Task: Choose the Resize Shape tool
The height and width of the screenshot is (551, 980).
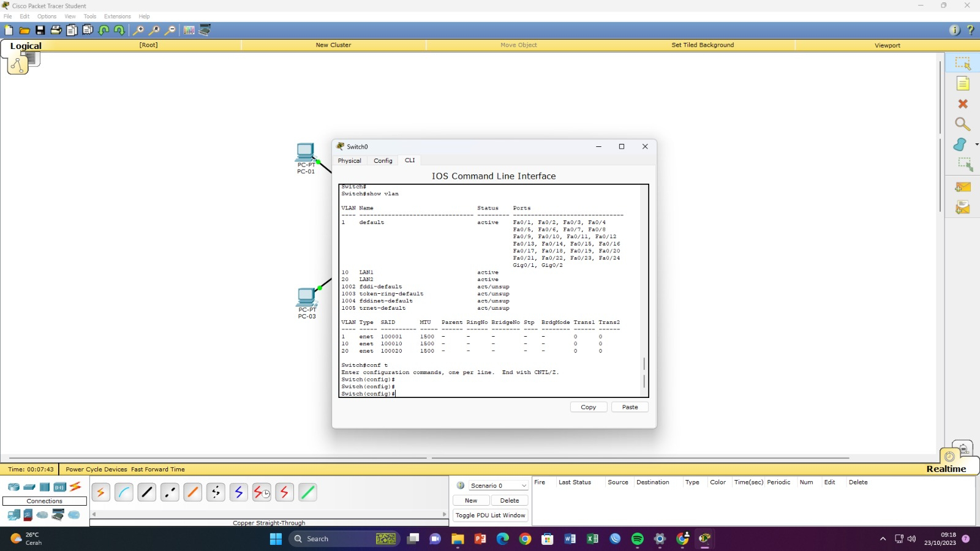Action: 965,164
